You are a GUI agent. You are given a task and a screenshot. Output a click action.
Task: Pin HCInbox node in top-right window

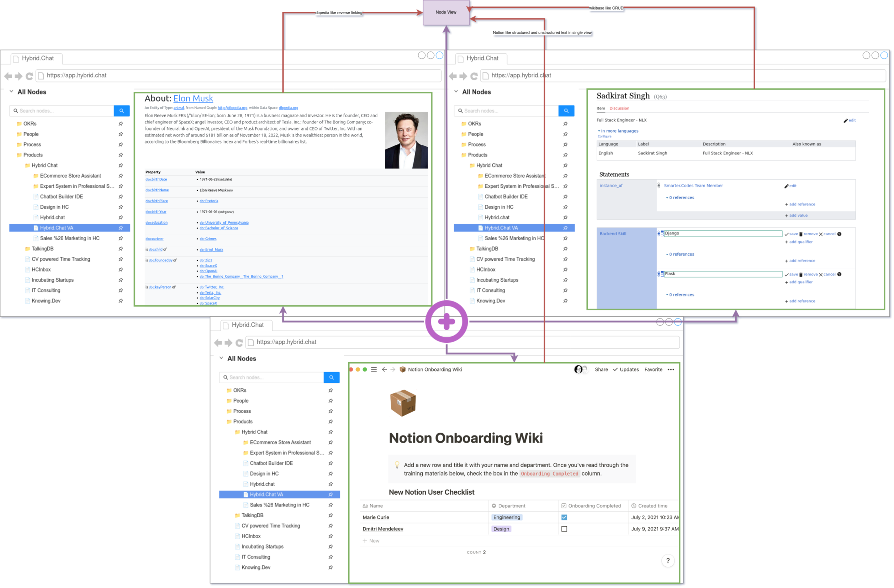coord(565,270)
